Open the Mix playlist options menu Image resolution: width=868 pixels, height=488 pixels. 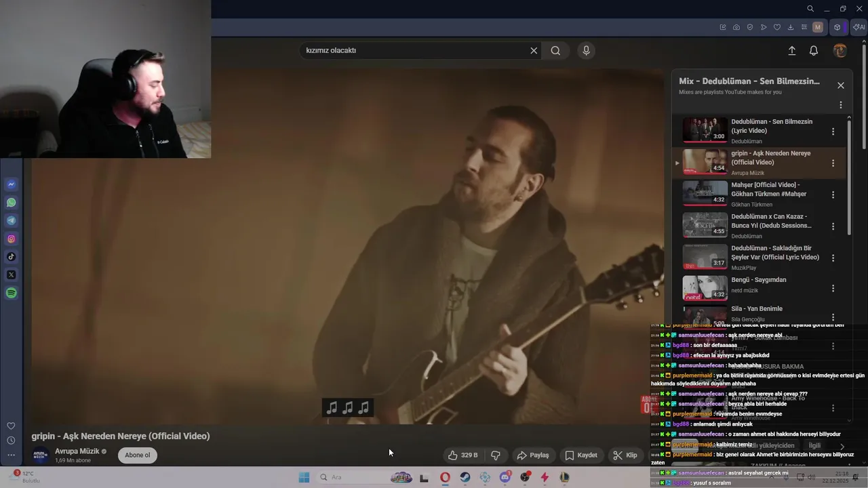(841, 105)
